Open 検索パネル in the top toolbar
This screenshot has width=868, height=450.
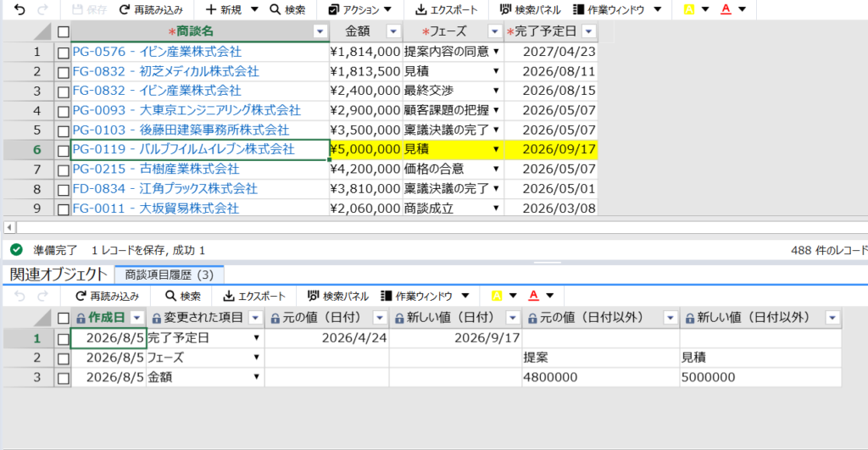point(530,9)
